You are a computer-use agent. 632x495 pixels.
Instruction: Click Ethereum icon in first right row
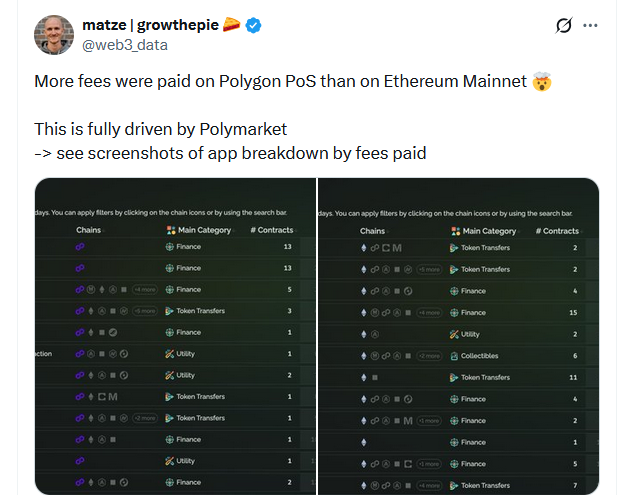point(363,248)
